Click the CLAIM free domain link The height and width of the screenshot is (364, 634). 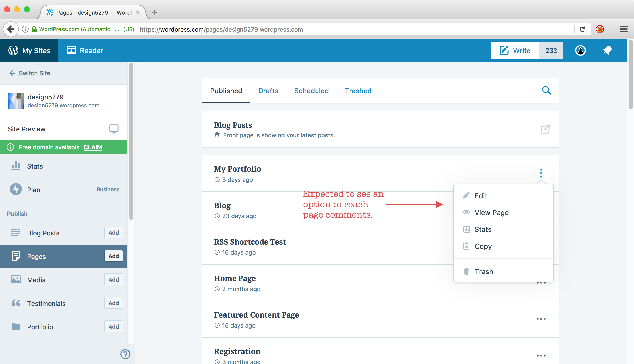point(93,147)
